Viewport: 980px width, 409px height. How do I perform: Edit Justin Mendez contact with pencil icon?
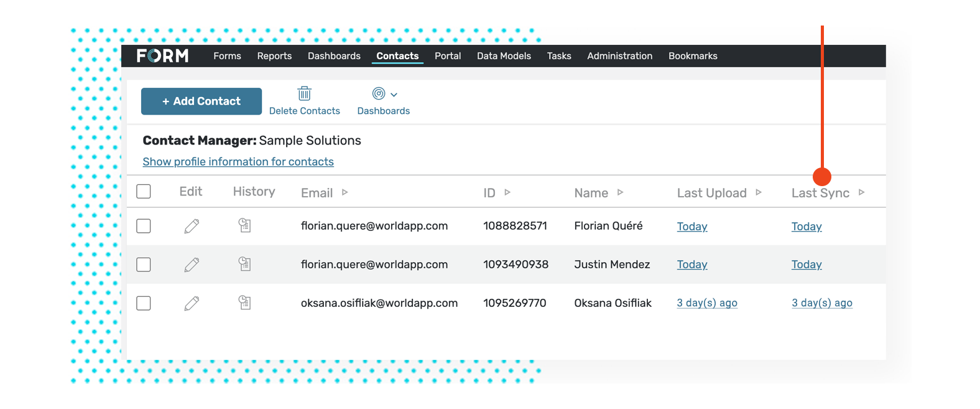click(x=192, y=265)
